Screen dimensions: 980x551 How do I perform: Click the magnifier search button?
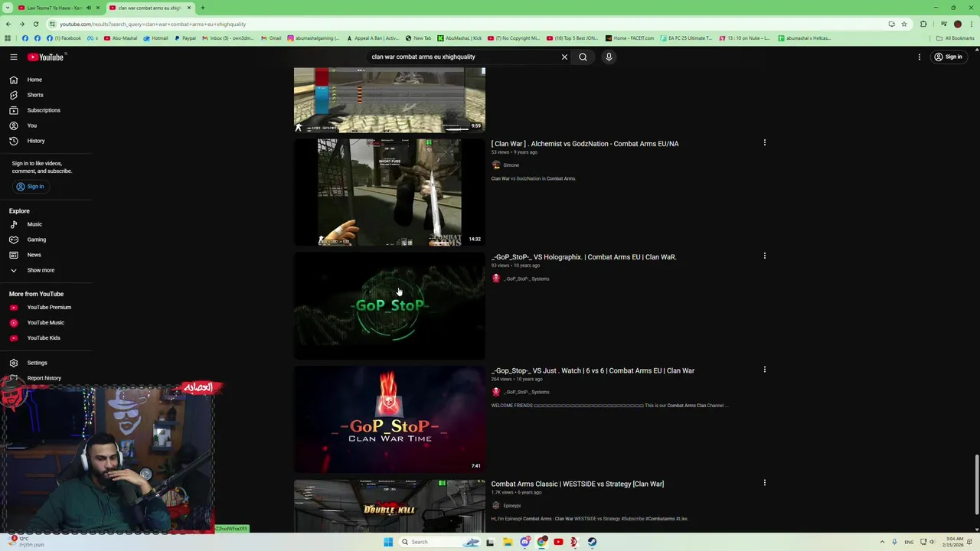pos(583,57)
